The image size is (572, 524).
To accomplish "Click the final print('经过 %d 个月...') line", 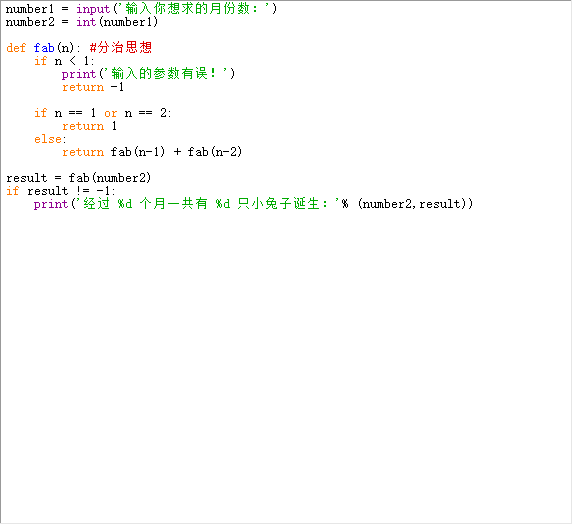I will pos(254,204).
